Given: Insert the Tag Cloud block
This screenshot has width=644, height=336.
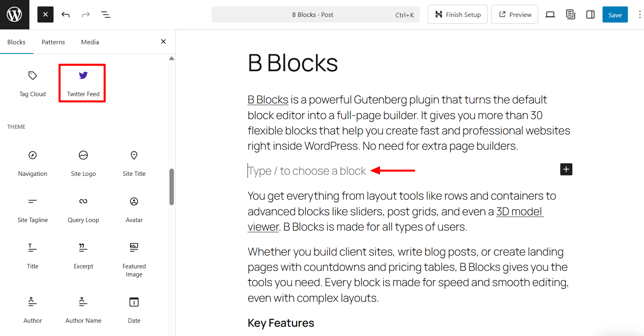Looking at the screenshot, I should (32, 82).
